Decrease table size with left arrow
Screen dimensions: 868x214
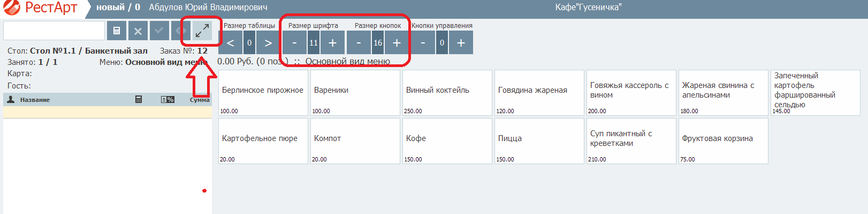click(231, 43)
